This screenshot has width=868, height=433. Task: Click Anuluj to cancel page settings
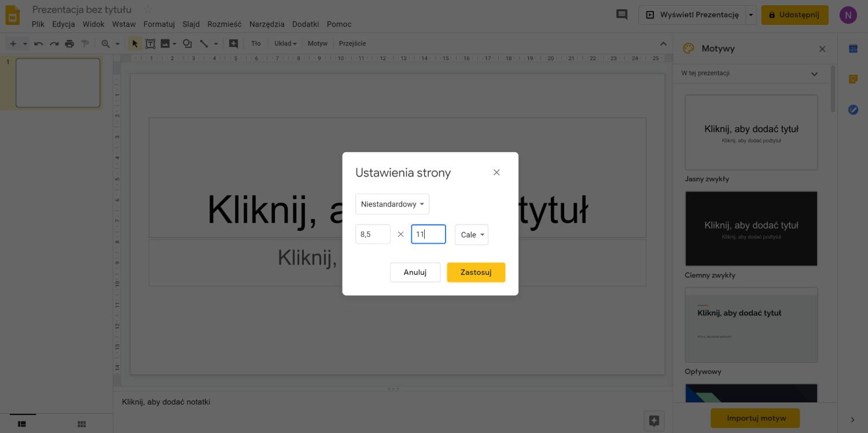[x=415, y=272]
